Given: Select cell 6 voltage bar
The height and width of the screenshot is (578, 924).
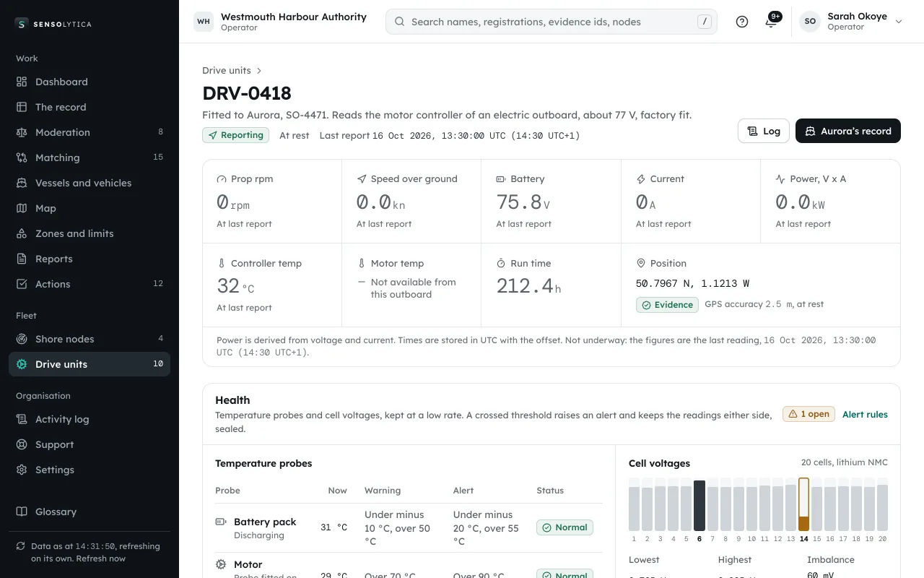Looking at the screenshot, I should pos(699,505).
